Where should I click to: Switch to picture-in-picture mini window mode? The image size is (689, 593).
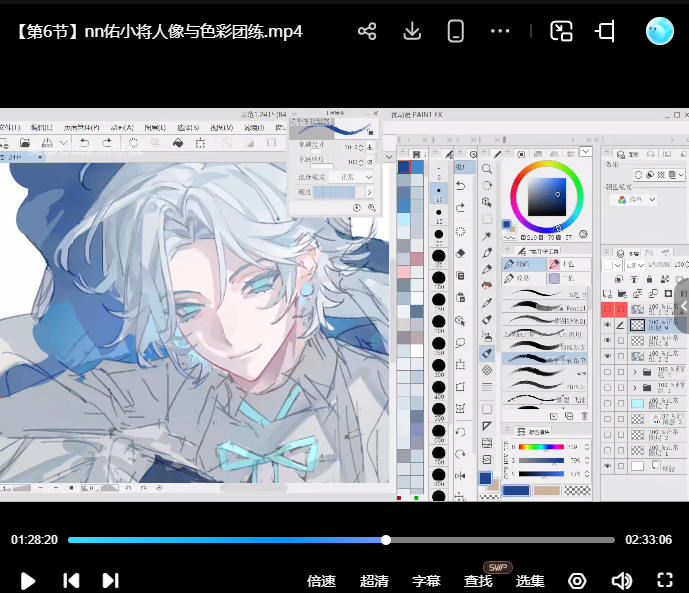click(561, 31)
